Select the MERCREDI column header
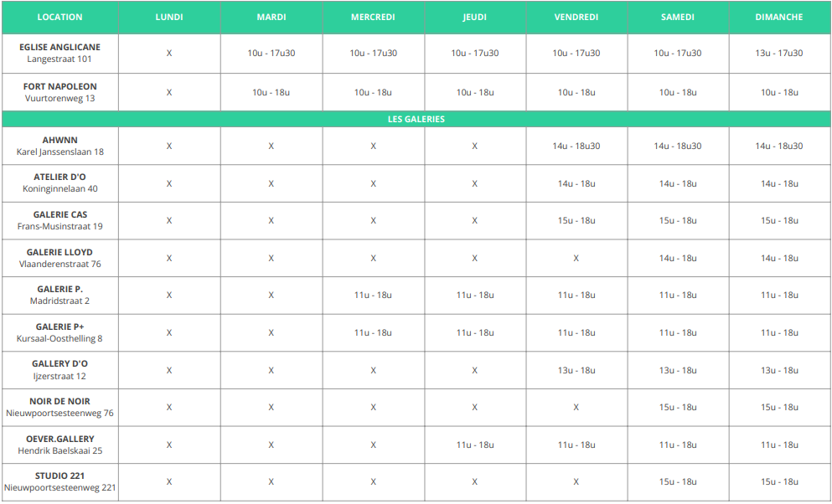 coord(373,17)
